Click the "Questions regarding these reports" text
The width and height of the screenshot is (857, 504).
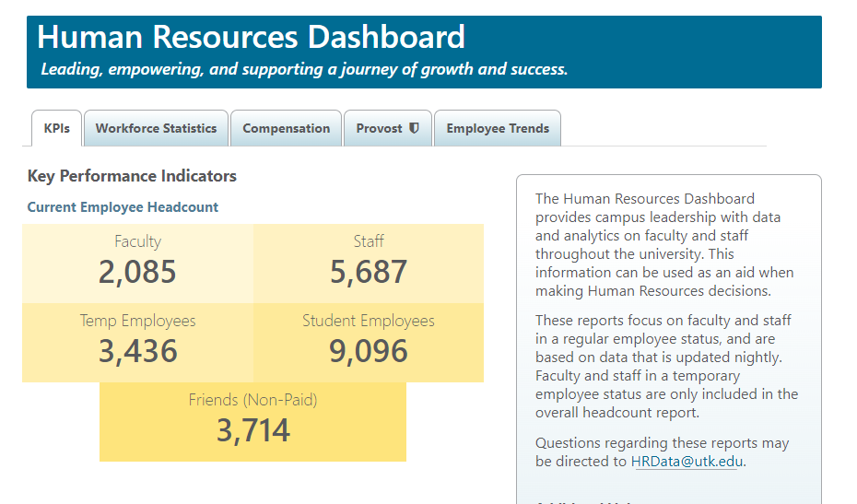point(662,443)
